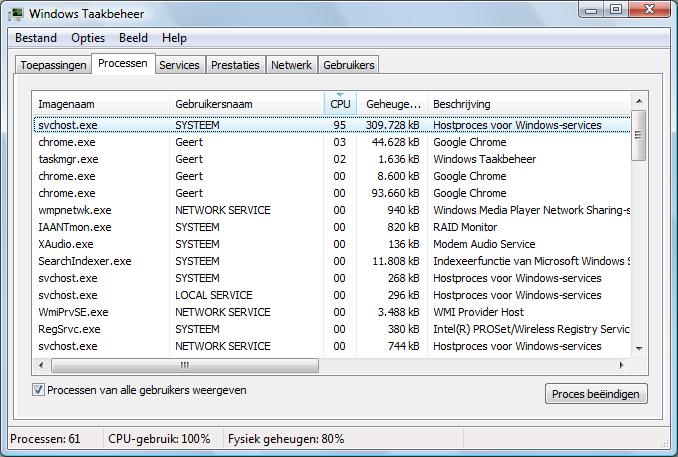Go to the Netwerk tab
678x457 pixels.
pyautogui.click(x=291, y=65)
